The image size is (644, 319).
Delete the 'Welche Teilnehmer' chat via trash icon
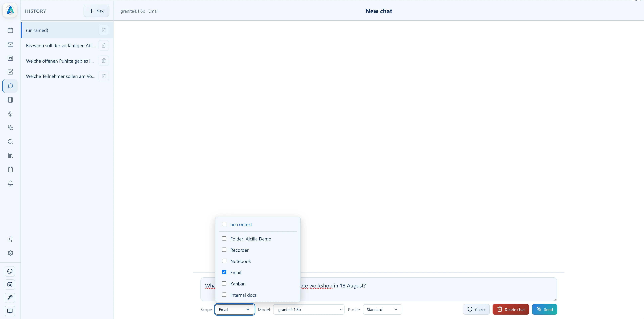tap(104, 76)
